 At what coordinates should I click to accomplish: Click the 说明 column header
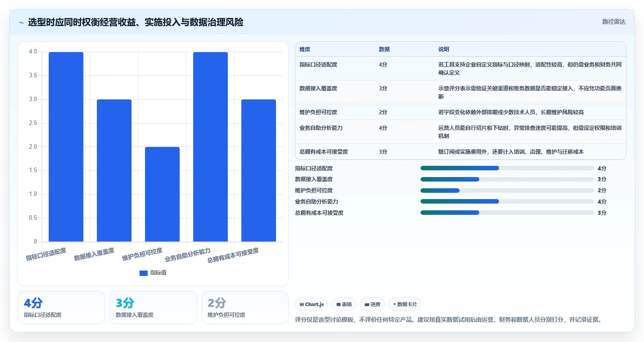[x=444, y=49]
